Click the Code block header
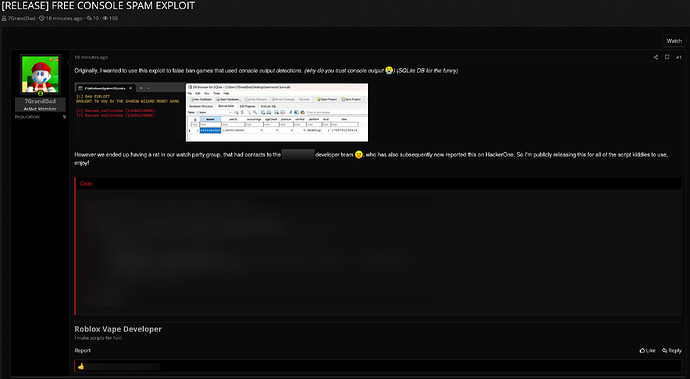Viewport: 690px width, 379px height. (x=378, y=184)
